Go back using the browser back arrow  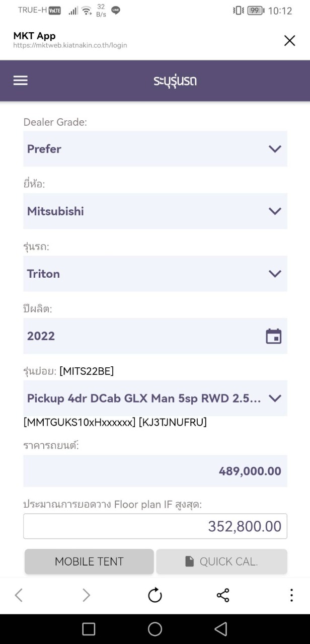pos(19,596)
